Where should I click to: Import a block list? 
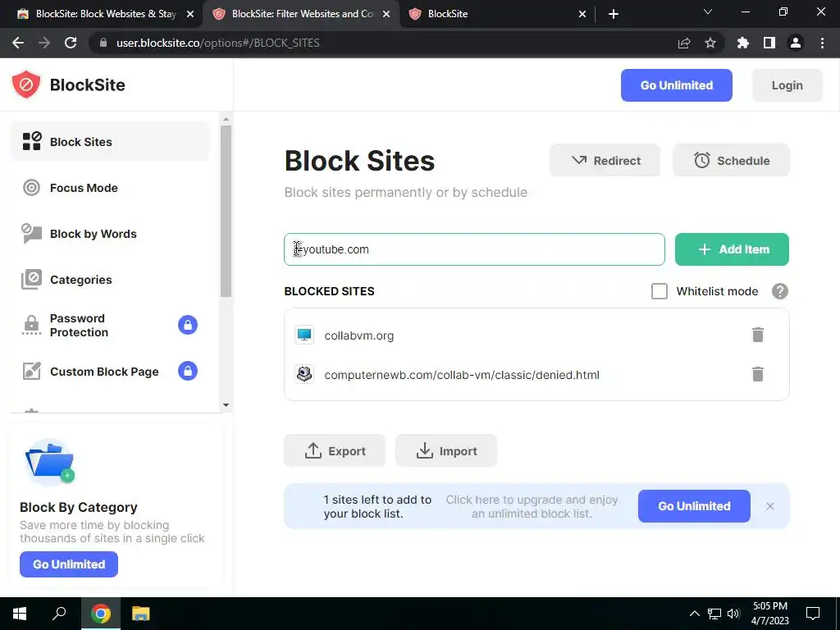click(445, 450)
